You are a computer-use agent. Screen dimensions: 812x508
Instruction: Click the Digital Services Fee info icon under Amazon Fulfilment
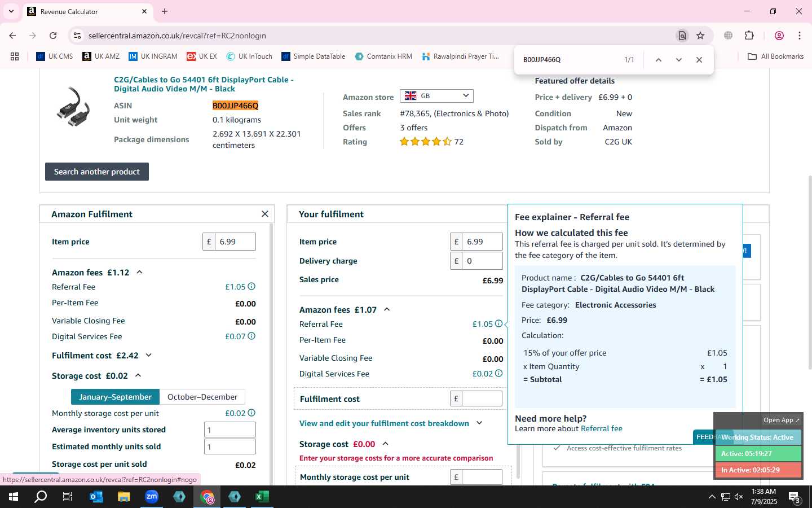(251, 336)
